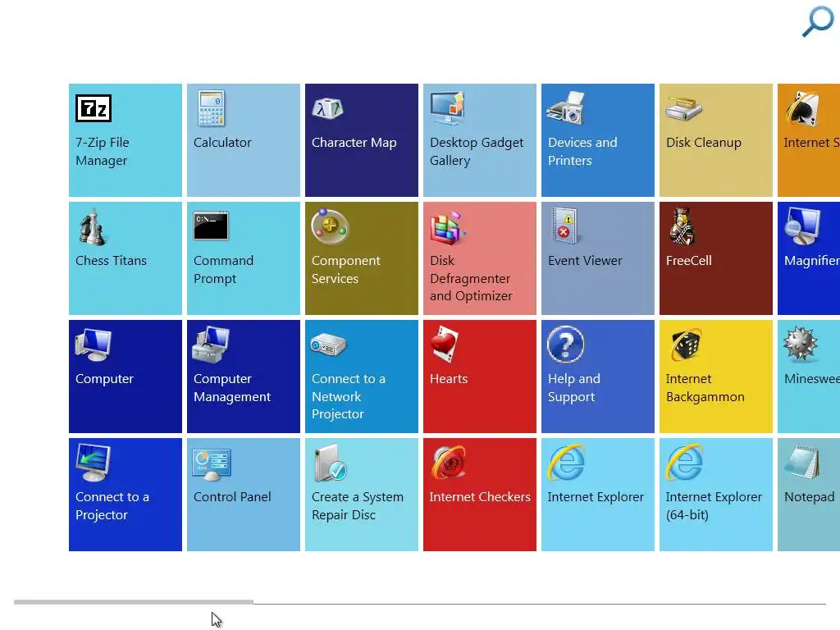Open the search magnifier icon
840x630 pixels.
pyautogui.click(x=818, y=21)
